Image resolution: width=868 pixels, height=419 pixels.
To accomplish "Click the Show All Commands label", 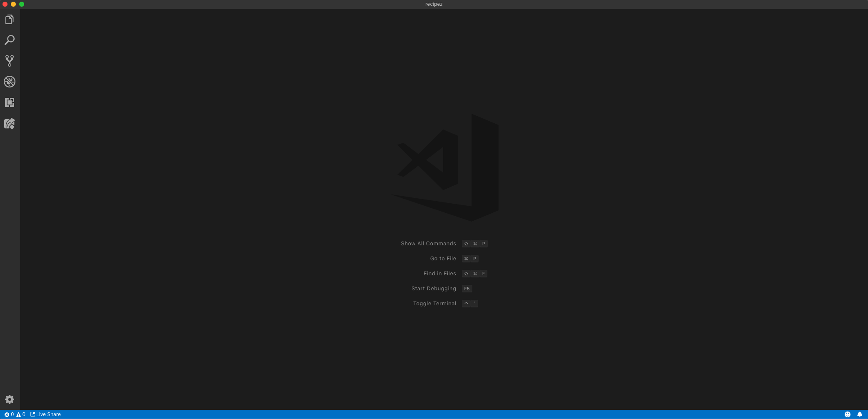I will pyautogui.click(x=428, y=244).
